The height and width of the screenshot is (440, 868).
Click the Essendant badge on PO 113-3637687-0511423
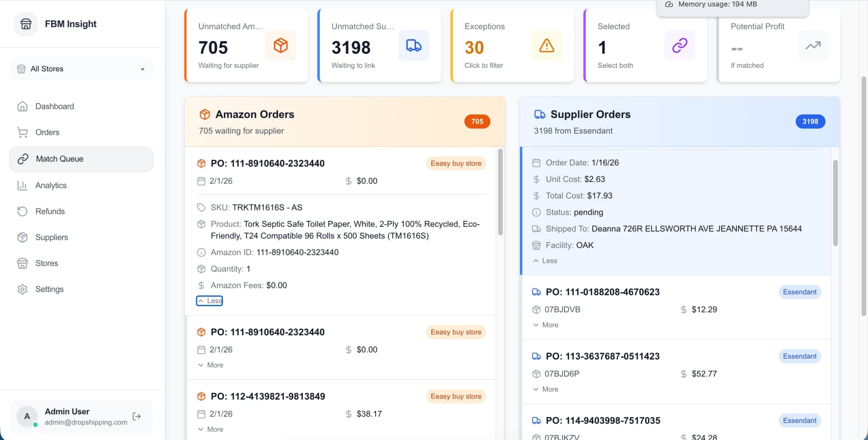pyautogui.click(x=800, y=356)
